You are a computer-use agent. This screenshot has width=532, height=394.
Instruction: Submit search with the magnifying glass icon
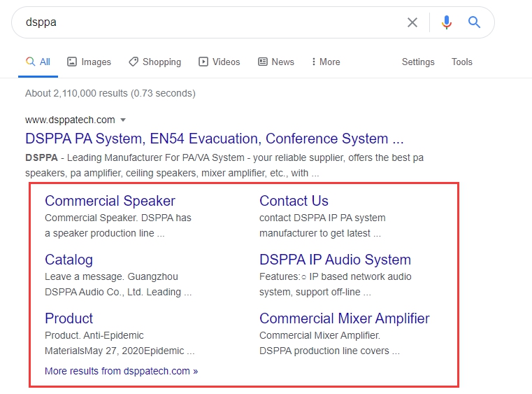click(x=474, y=22)
